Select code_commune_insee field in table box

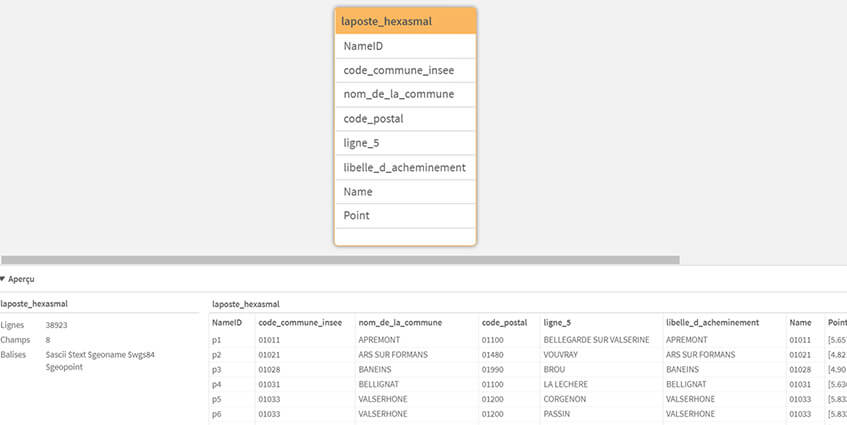click(405, 70)
